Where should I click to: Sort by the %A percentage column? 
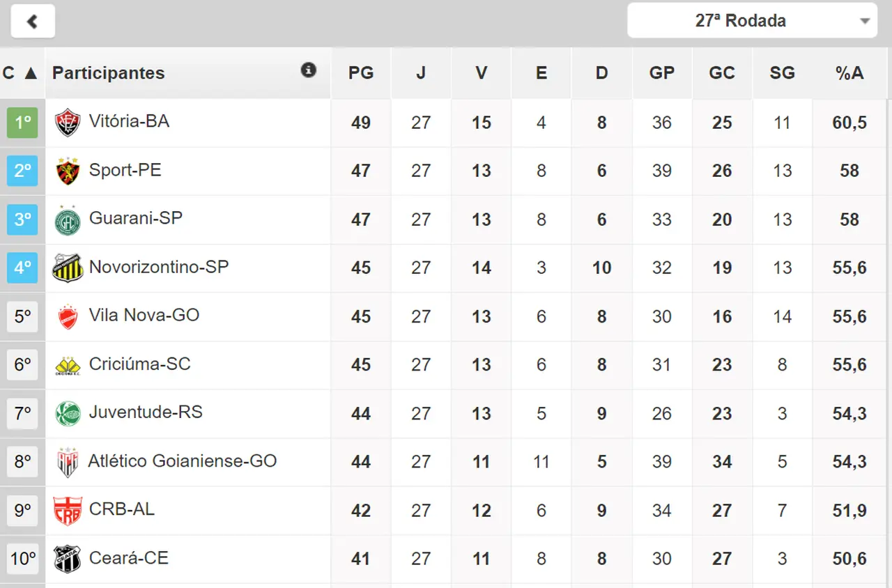[x=849, y=73]
